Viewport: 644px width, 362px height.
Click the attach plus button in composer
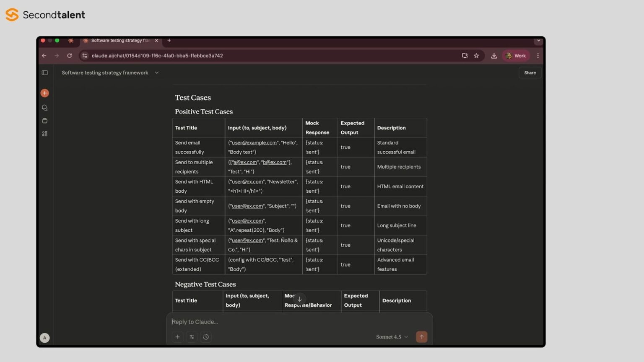[177, 337]
